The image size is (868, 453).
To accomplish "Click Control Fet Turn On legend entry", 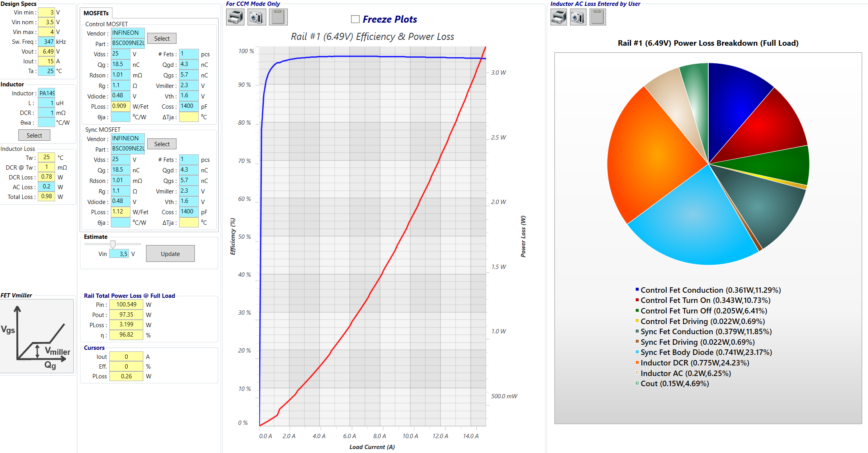I will [703, 300].
